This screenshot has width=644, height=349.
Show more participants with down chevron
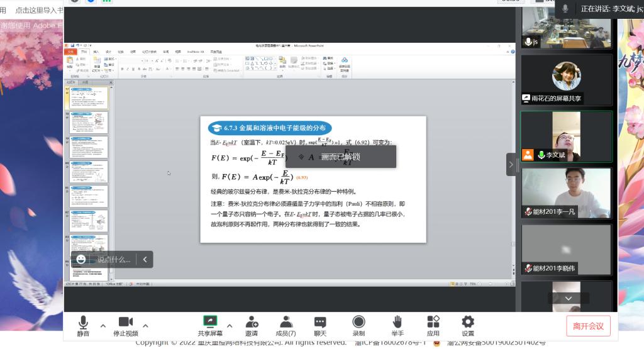click(x=569, y=299)
